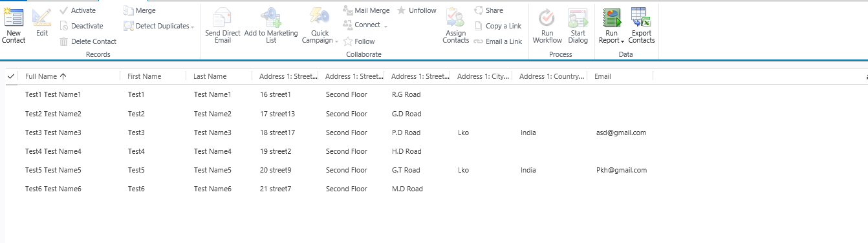The height and width of the screenshot is (243, 868).
Task: Open the Connect dropdown arrow
Action: [385, 26]
